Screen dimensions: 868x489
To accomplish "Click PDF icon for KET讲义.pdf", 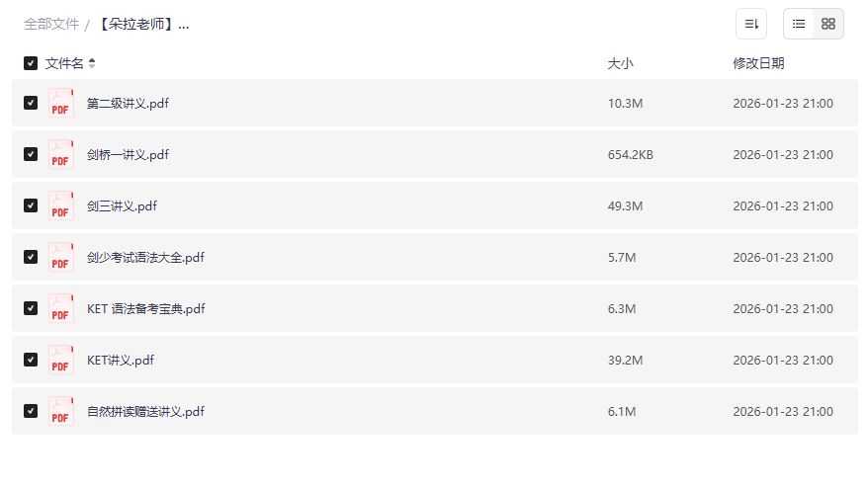I will tap(61, 360).
